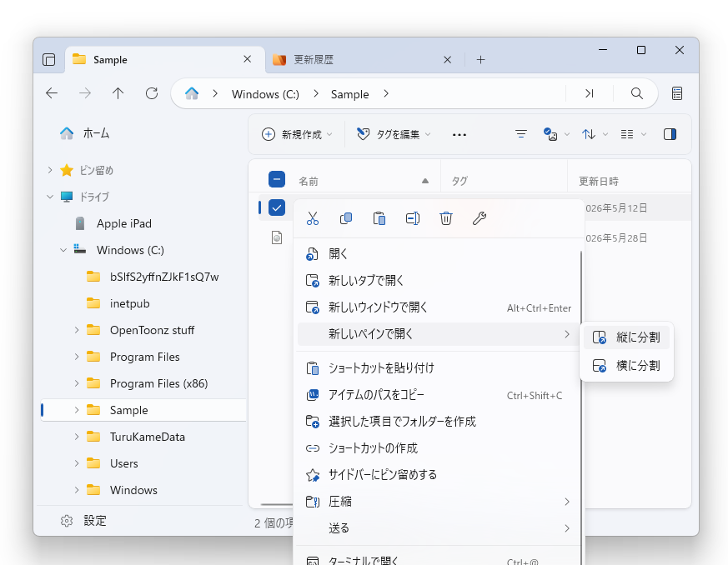This screenshot has width=728, height=565.
Task: Select 横に分割 in submenu
Action: 627,366
